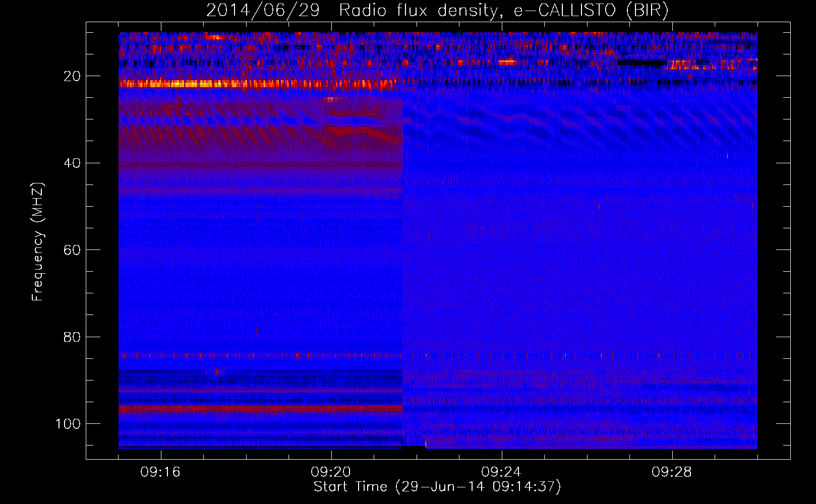Click the red horizontal band near 97 MHz
Image resolution: width=816 pixels, height=504 pixels.
261,409
